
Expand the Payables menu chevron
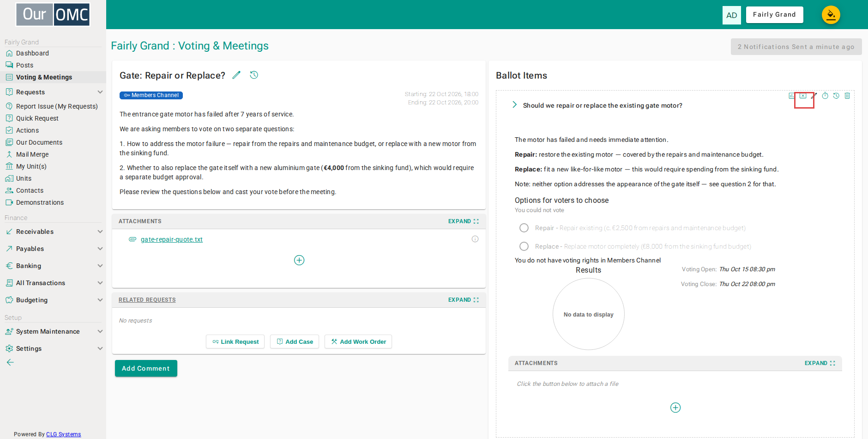(100, 249)
